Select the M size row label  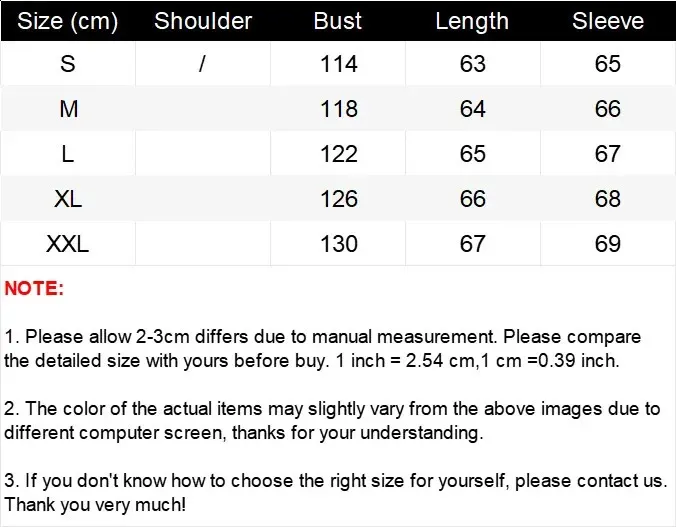pos(68,109)
